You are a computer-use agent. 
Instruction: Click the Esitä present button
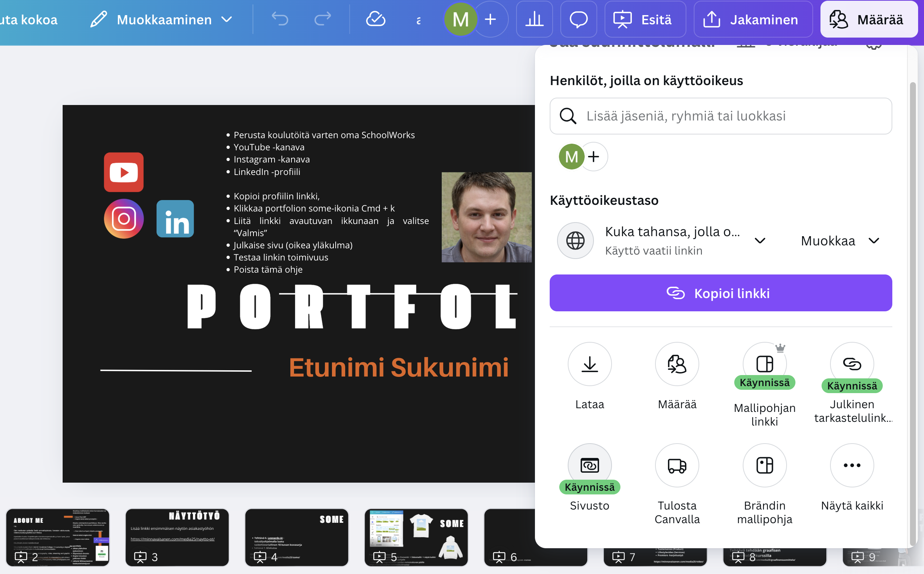(644, 20)
